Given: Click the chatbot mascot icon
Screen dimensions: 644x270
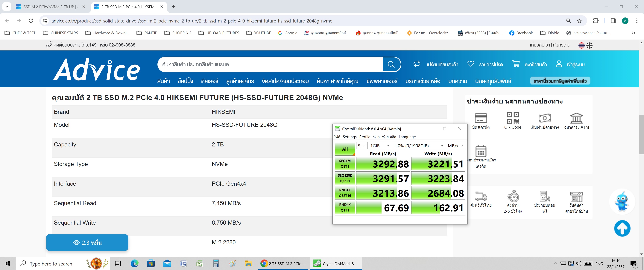Looking at the screenshot, I should point(622,201).
